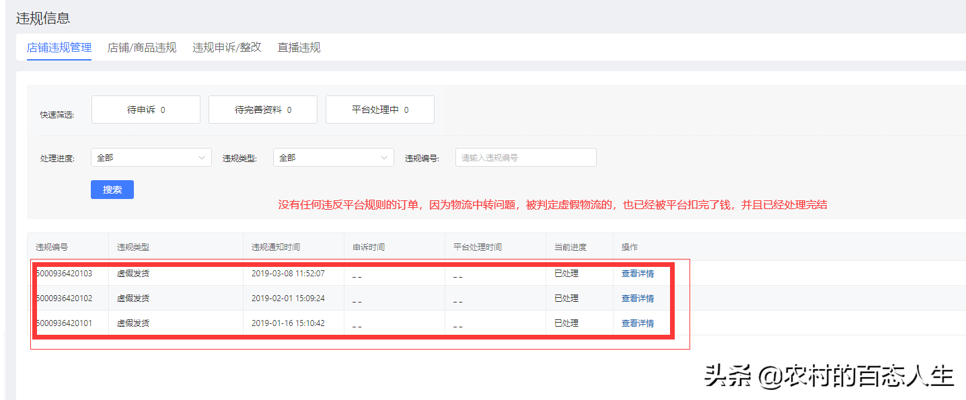Select violation number 5000936420102
Screen dimensions: 966x400
(x=64, y=298)
